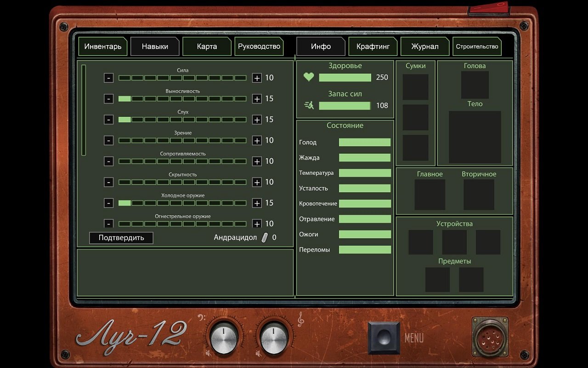Viewport: 588px width, 368px height.
Task: Select the Строительство tab
Action: click(477, 46)
